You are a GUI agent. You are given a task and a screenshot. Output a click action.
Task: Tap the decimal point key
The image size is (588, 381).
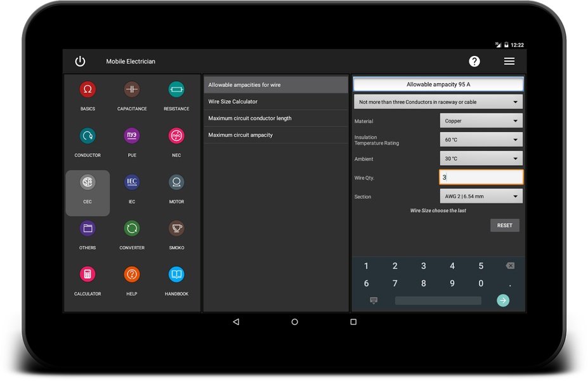(x=510, y=284)
